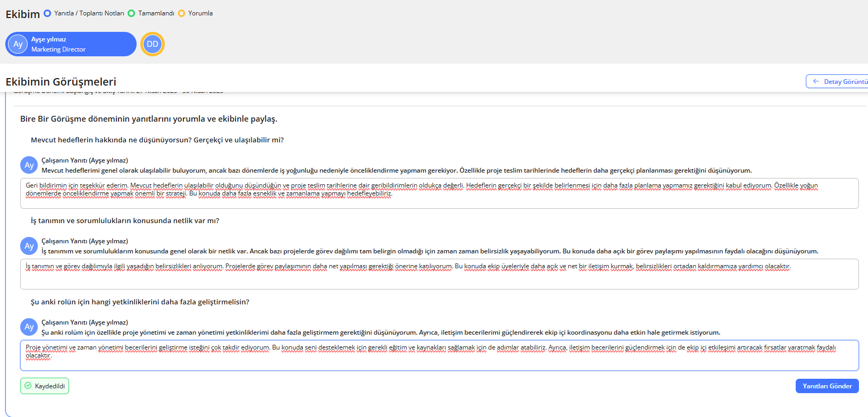Click the Ekibim heading
868x417 pixels.
coord(23,14)
